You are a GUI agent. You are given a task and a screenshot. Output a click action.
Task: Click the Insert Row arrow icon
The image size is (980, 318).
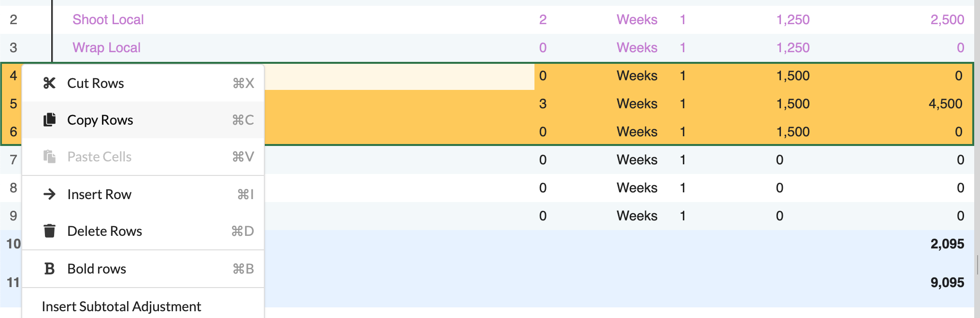[49, 194]
